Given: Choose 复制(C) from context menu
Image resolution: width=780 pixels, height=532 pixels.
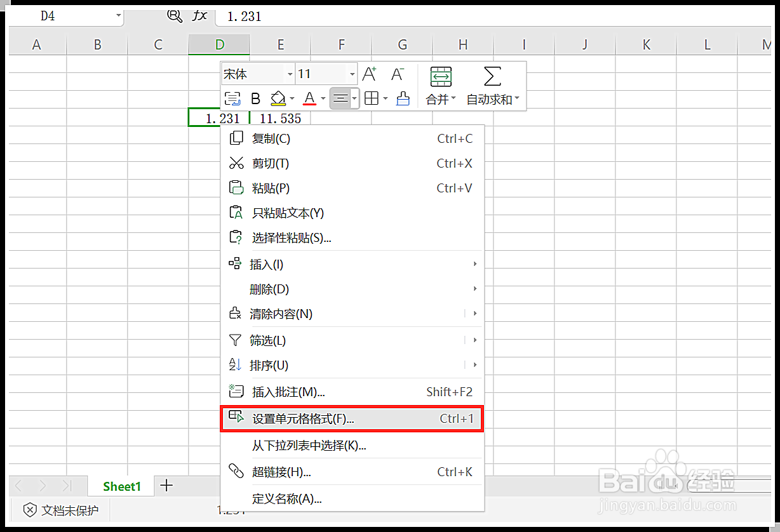Looking at the screenshot, I should 353,138.
